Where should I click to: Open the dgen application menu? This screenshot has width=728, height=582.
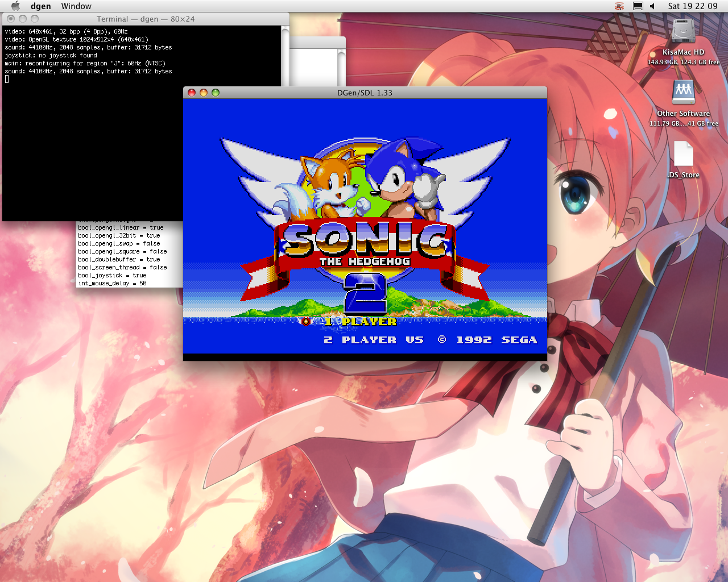click(x=40, y=6)
